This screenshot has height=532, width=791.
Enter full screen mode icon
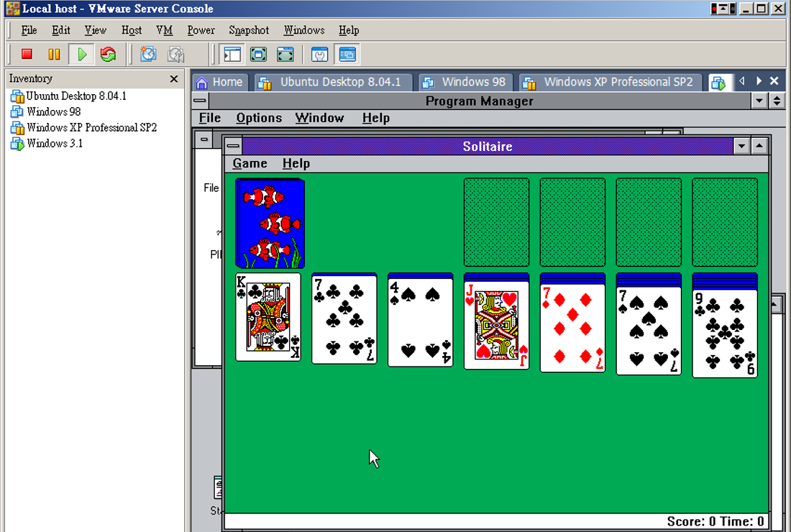pyautogui.click(x=258, y=54)
